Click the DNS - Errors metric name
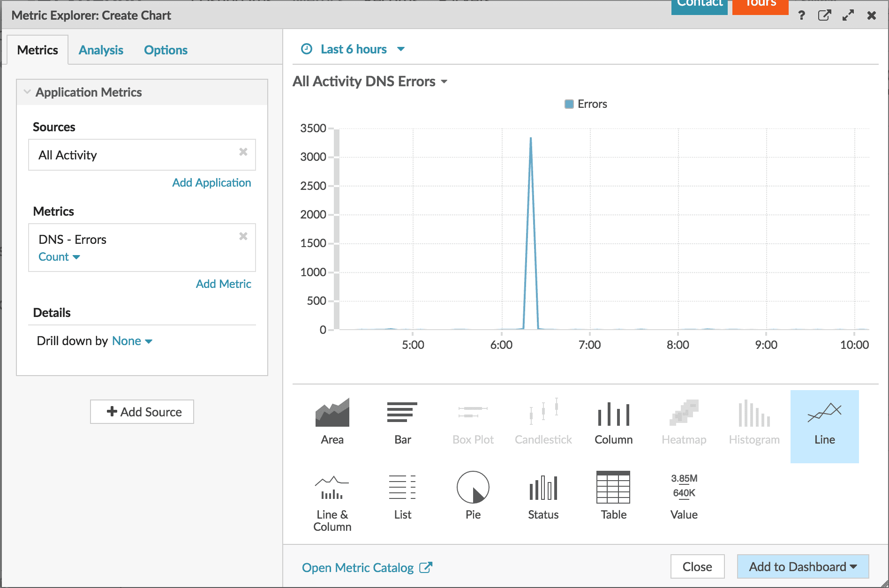Viewport: 889px width, 588px height. [73, 240]
